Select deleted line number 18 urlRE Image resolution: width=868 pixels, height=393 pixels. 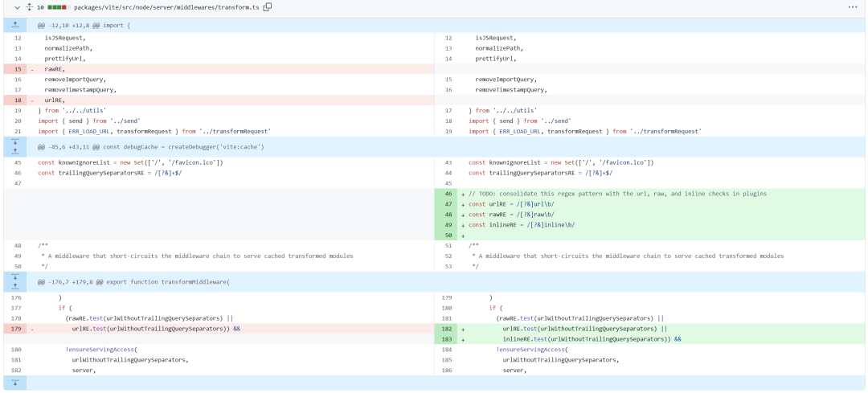click(18, 100)
